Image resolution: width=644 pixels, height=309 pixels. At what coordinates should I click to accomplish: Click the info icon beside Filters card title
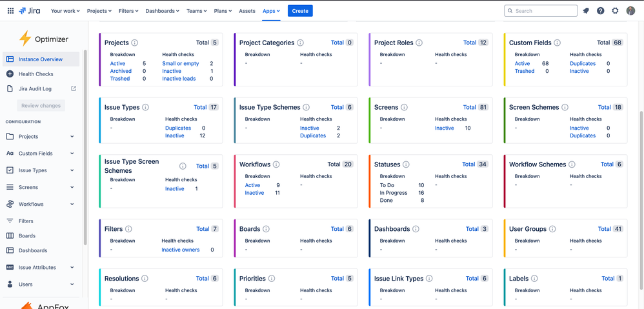pyautogui.click(x=128, y=229)
